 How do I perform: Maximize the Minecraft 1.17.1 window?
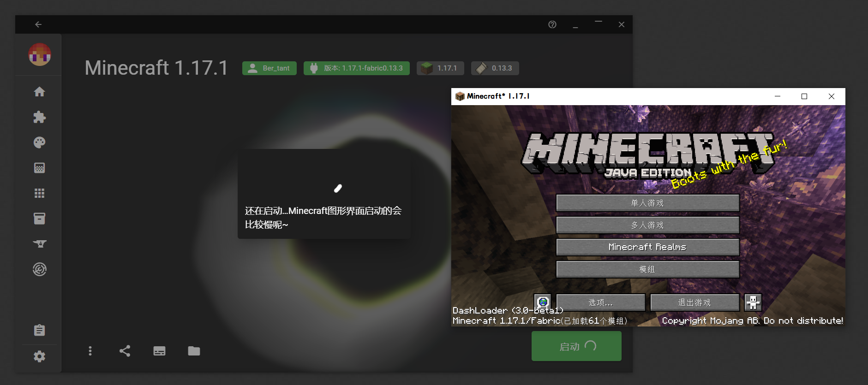point(804,96)
